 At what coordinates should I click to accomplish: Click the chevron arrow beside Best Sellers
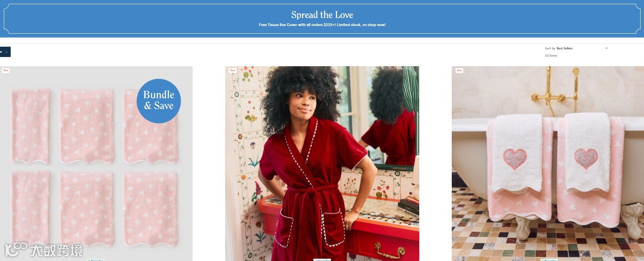coord(606,48)
